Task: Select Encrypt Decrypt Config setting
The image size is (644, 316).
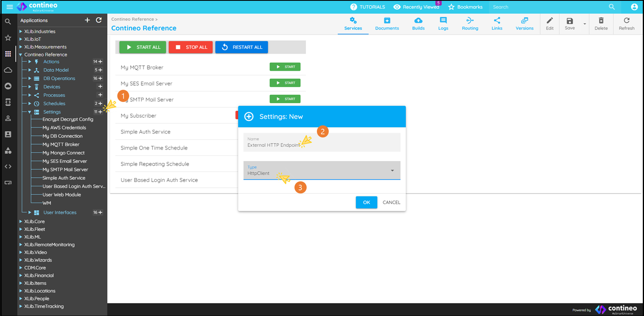Action: 68,119
